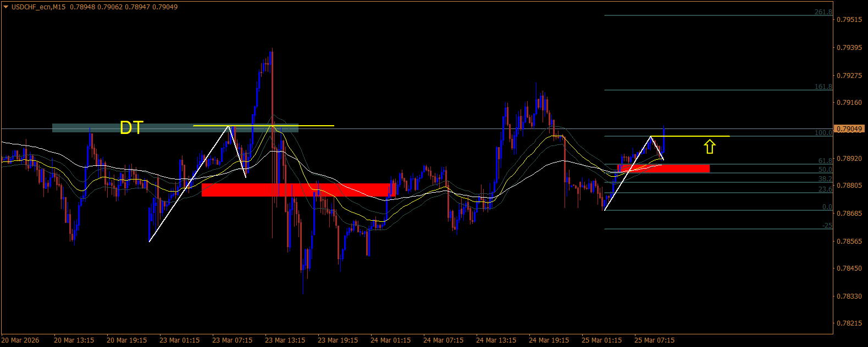Viewport: 868px width, 347px height.
Task: Click price axis value 0.79275
Action: [849, 75]
